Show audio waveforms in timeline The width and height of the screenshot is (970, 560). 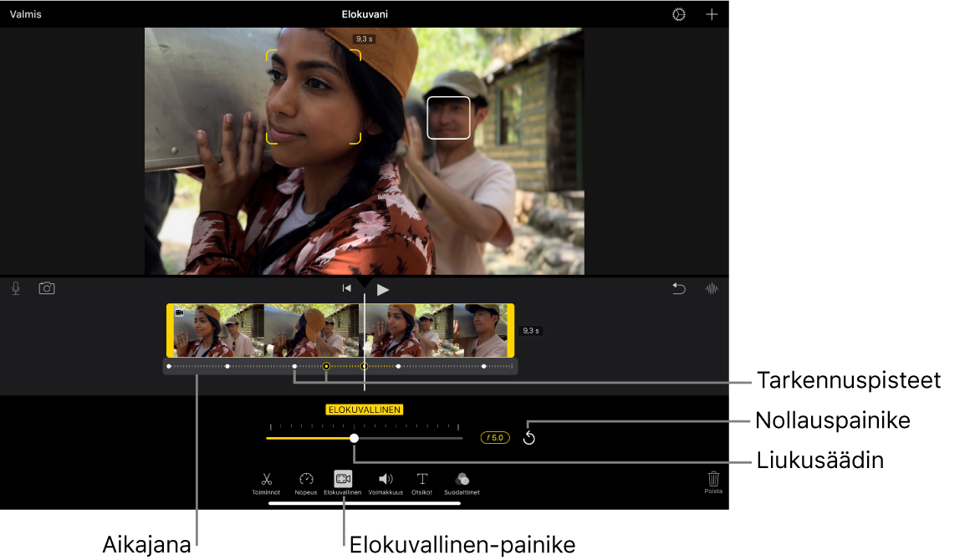tap(712, 288)
